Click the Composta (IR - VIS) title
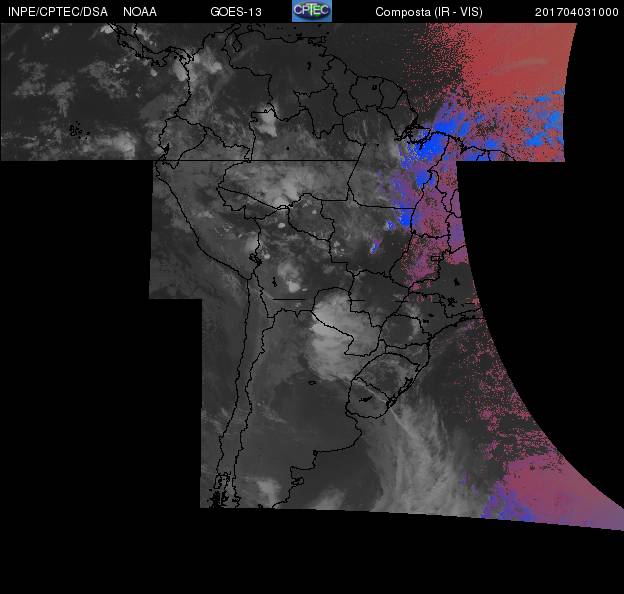The image size is (624, 594). point(429,12)
